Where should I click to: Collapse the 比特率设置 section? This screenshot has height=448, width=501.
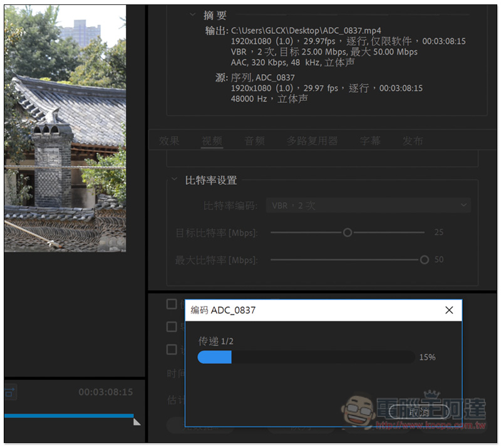pyautogui.click(x=174, y=179)
